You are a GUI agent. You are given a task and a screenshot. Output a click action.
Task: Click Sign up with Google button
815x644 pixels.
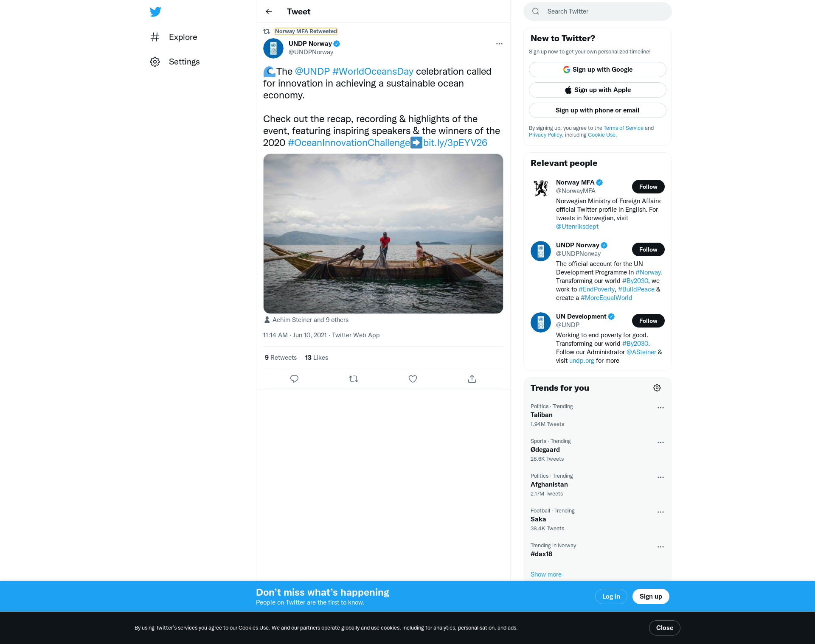(597, 70)
